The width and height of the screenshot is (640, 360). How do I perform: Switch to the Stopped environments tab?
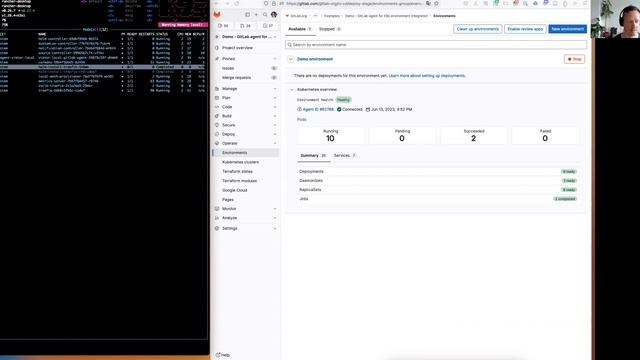pyautogui.click(x=329, y=29)
